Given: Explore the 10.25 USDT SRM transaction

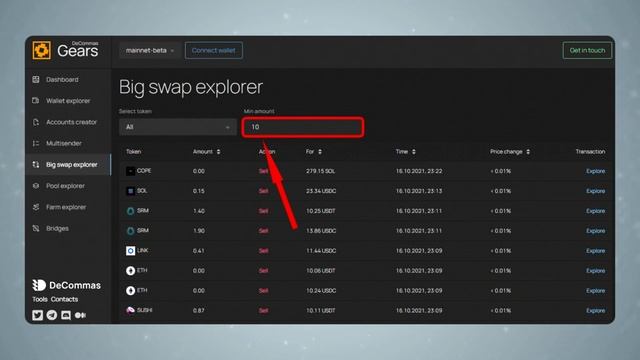Looking at the screenshot, I should (596, 211).
